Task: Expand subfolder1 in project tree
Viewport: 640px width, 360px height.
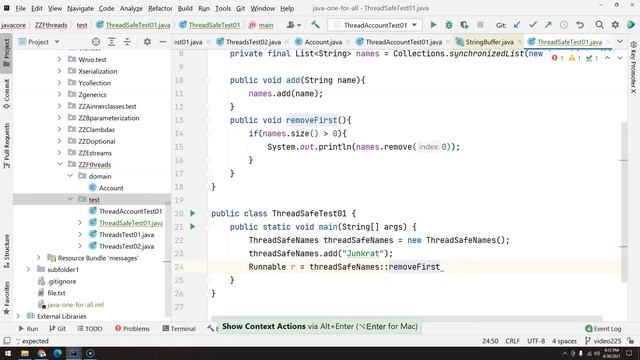Action: [28, 269]
